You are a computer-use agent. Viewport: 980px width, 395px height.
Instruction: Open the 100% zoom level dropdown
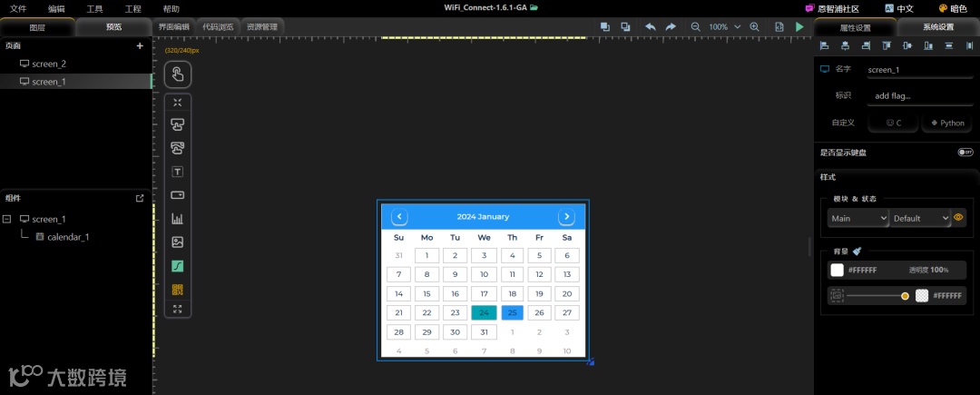(x=724, y=27)
